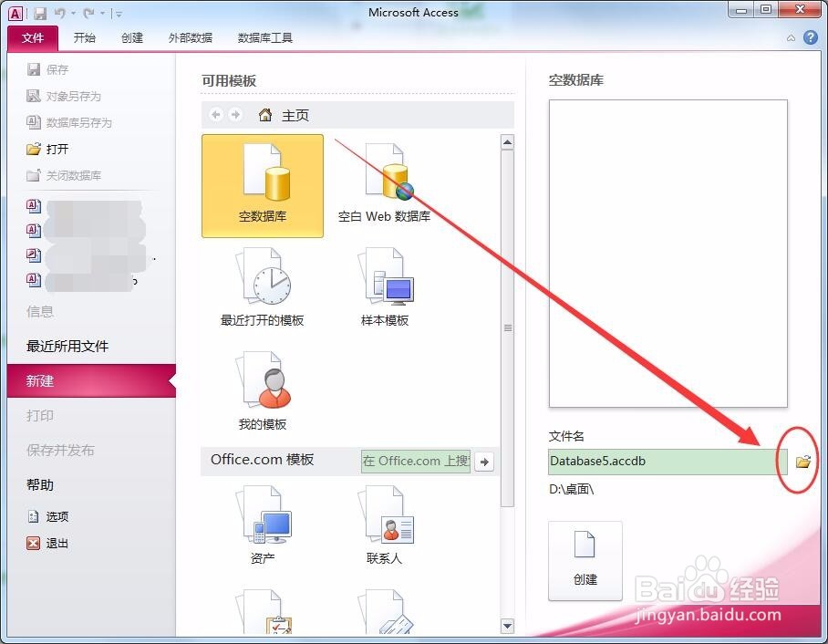This screenshot has width=828, height=644.
Task: Click the templates vertical scrollbar thumb
Action: point(507,328)
